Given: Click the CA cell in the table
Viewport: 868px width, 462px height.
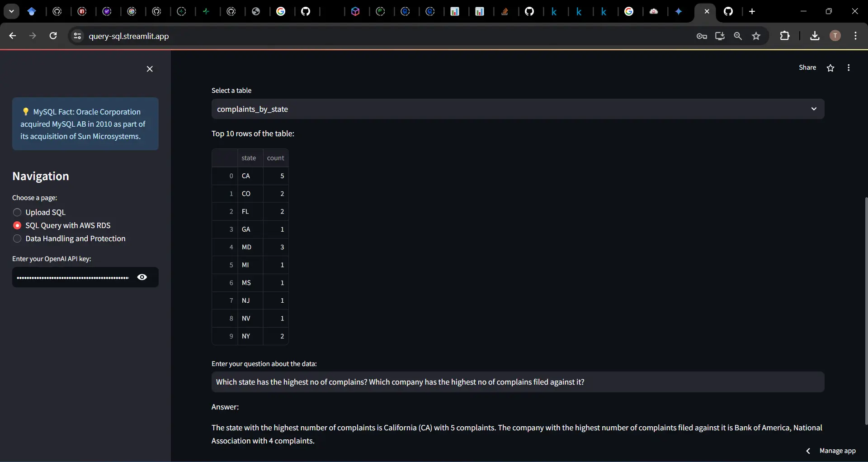Looking at the screenshot, I should point(250,176).
